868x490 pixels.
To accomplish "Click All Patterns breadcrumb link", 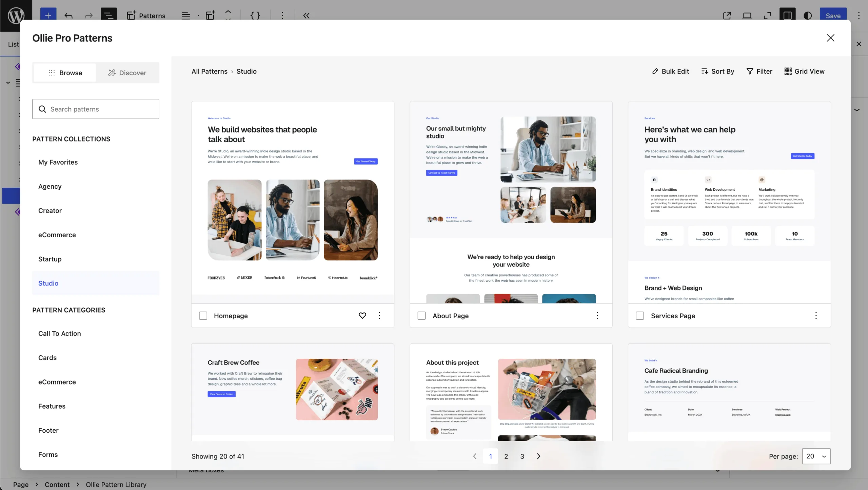I will click(x=209, y=71).
